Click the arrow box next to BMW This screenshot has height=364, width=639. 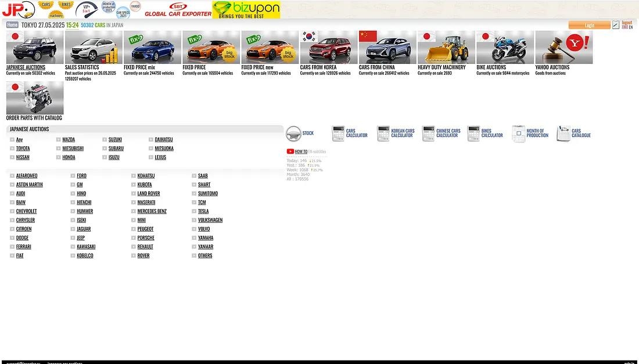click(12, 203)
